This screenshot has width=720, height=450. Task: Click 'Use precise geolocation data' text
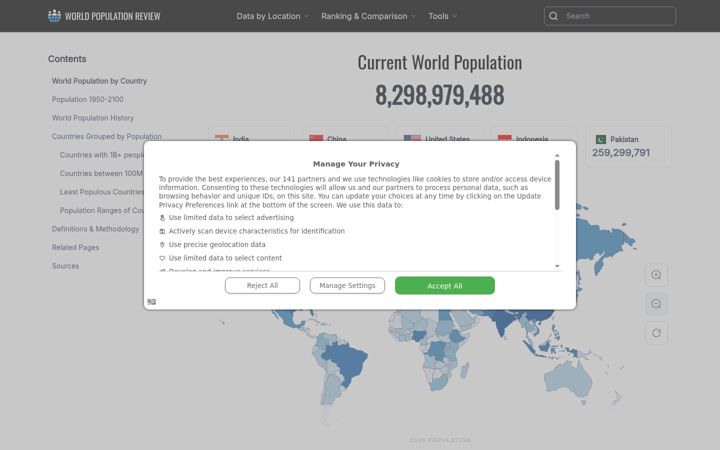click(x=217, y=245)
